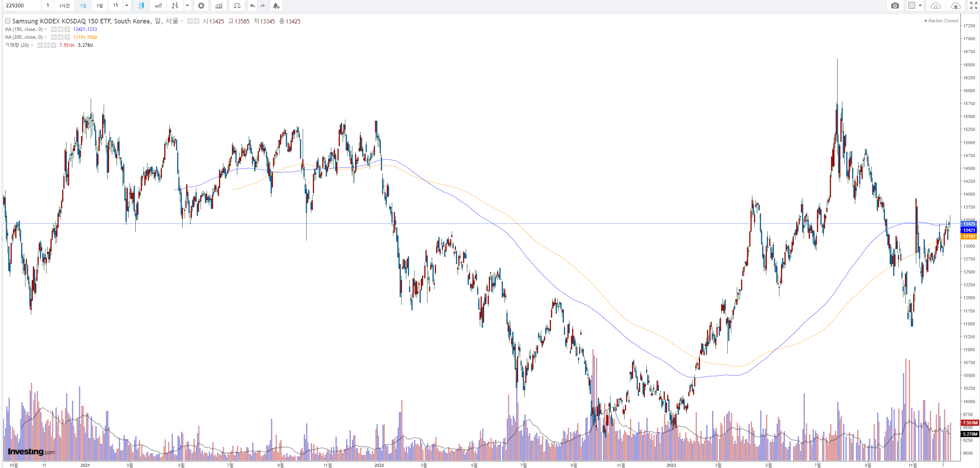Toggle visibility of MA 150 indicator

pyautogui.click(x=54, y=29)
